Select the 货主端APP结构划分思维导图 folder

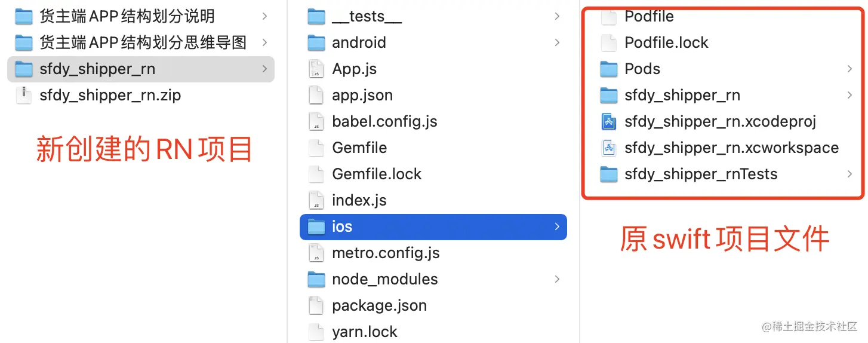click(x=143, y=43)
